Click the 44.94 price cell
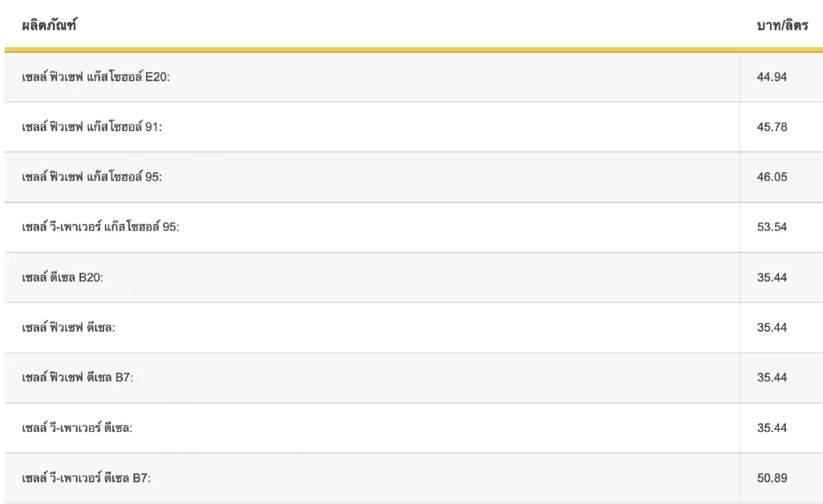Image resolution: width=823 pixels, height=504 pixels. click(772, 77)
